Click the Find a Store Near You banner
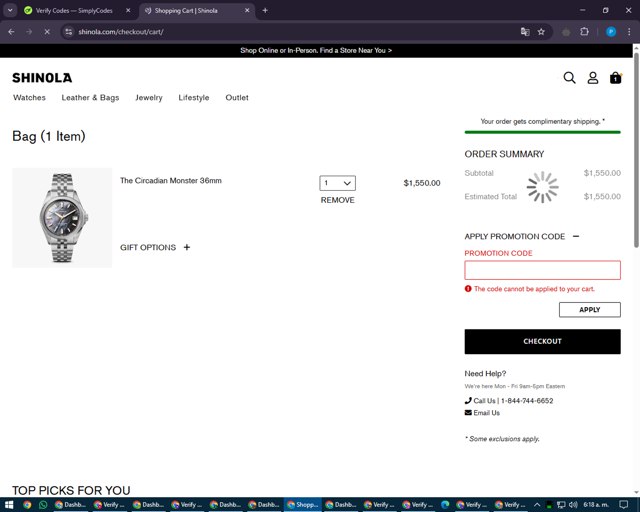This screenshot has width=640, height=512. [x=316, y=51]
